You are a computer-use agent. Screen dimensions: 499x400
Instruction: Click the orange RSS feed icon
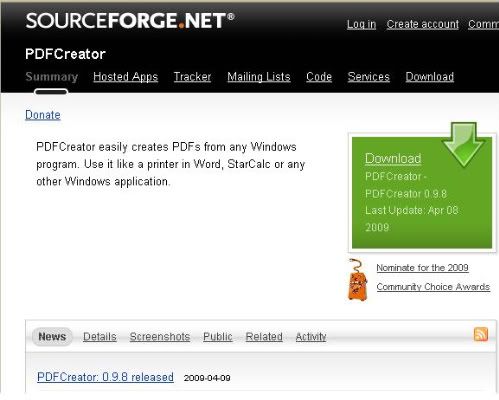point(481,334)
